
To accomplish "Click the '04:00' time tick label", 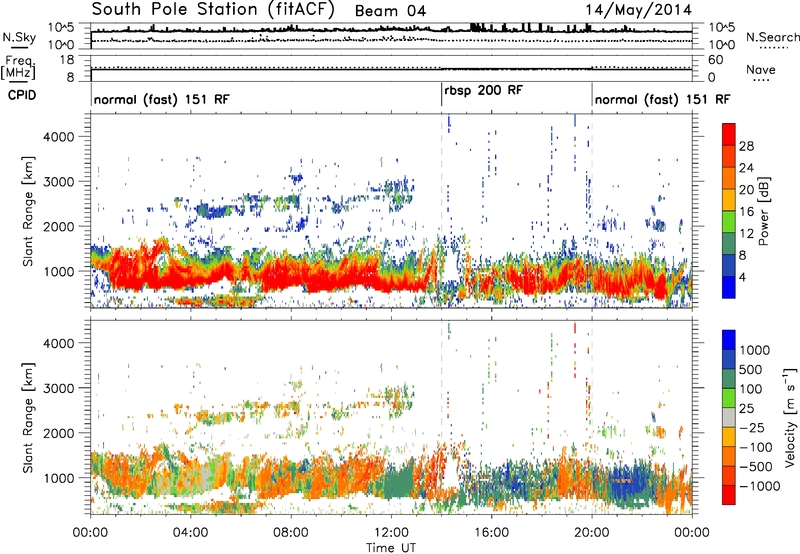I will coord(190,533).
